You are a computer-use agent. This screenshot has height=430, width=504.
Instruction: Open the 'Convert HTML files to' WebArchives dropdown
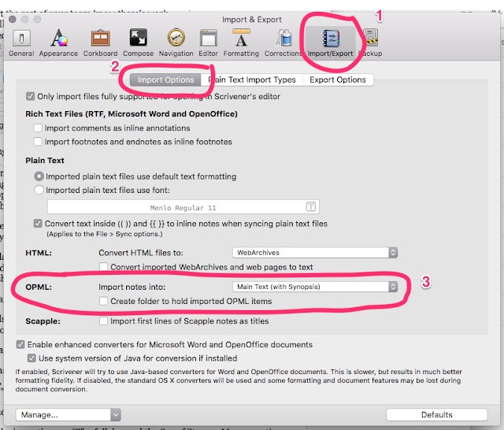(x=315, y=253)
